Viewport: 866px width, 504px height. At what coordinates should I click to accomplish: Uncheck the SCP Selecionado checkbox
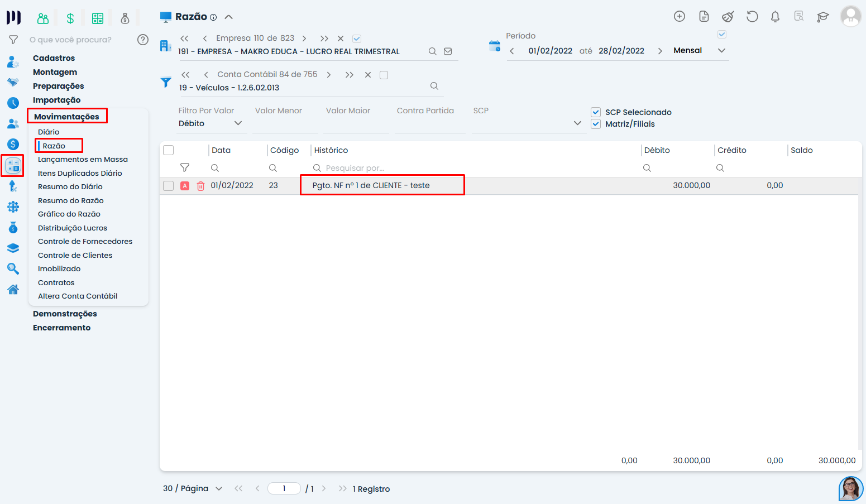click(596, 112)
